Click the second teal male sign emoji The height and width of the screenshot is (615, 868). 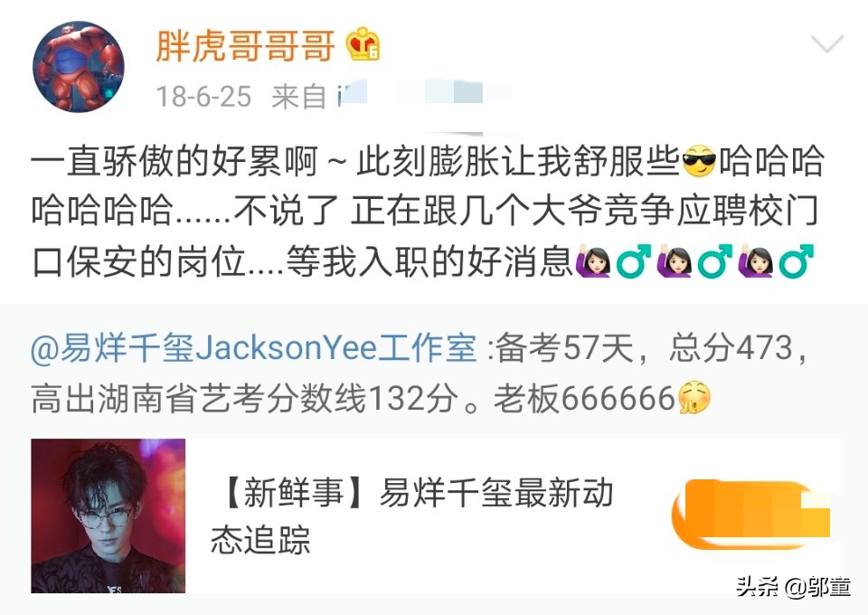tap(714, 260)
